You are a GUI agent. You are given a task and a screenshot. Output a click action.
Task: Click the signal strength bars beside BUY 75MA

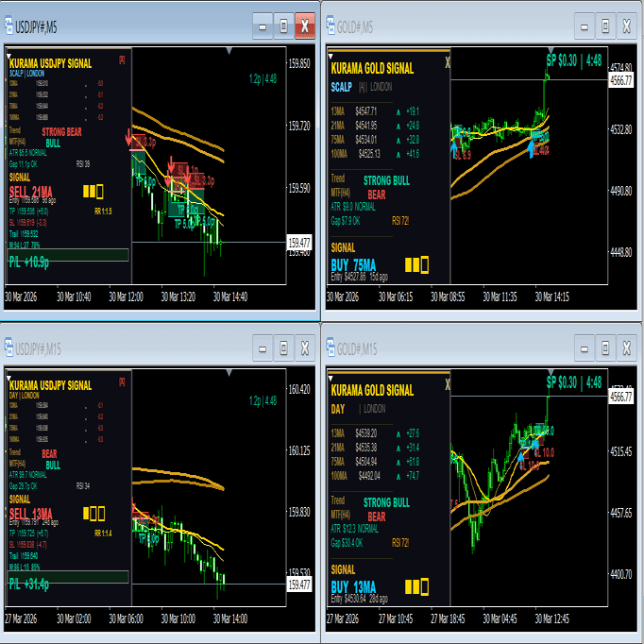416,265
